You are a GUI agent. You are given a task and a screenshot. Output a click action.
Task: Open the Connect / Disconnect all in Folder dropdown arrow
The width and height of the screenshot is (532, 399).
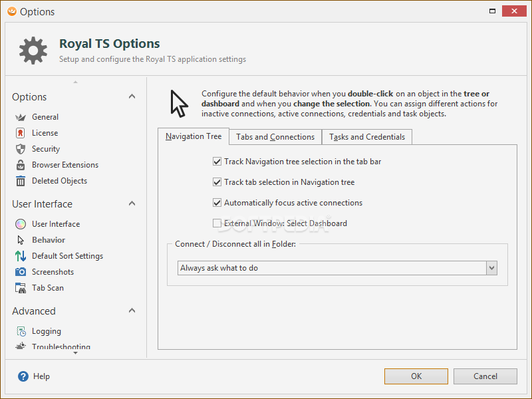(x=491, y=268)
